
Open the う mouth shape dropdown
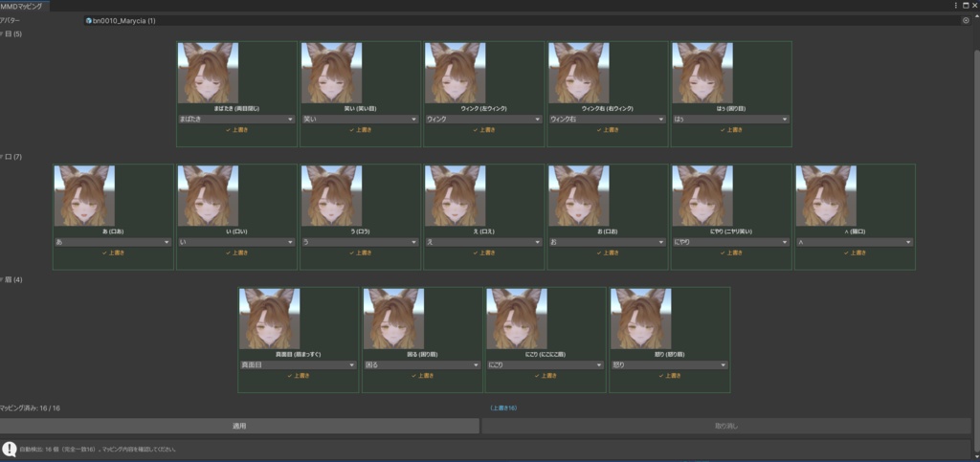(360, 242)
